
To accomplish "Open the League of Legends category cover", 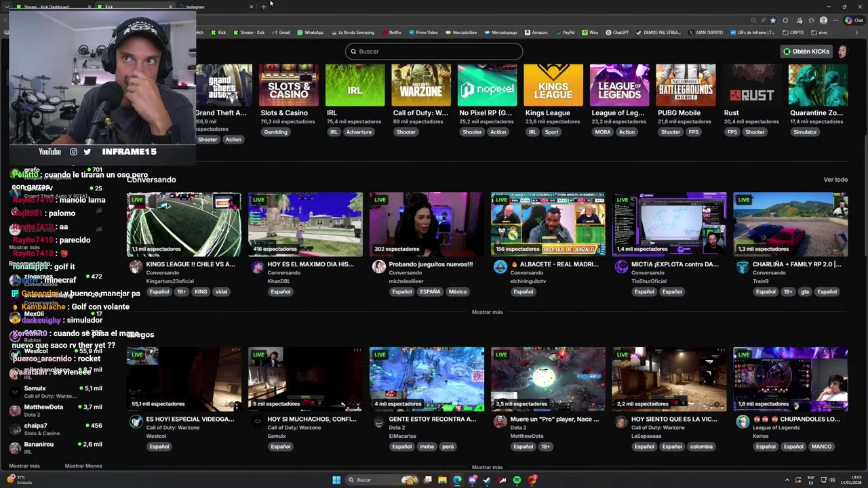I will [x=619, y=85].
